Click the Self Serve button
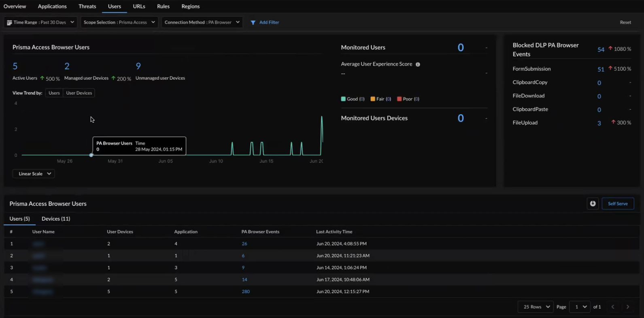The width and height of the screenshot is (644, 318). point(617,204)
